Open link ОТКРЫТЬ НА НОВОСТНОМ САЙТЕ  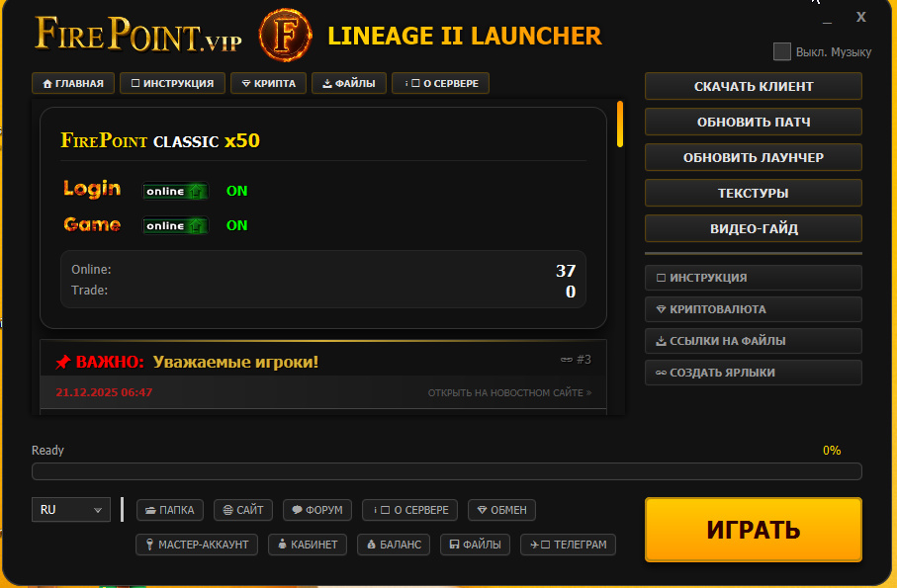[x=509, y=392]
